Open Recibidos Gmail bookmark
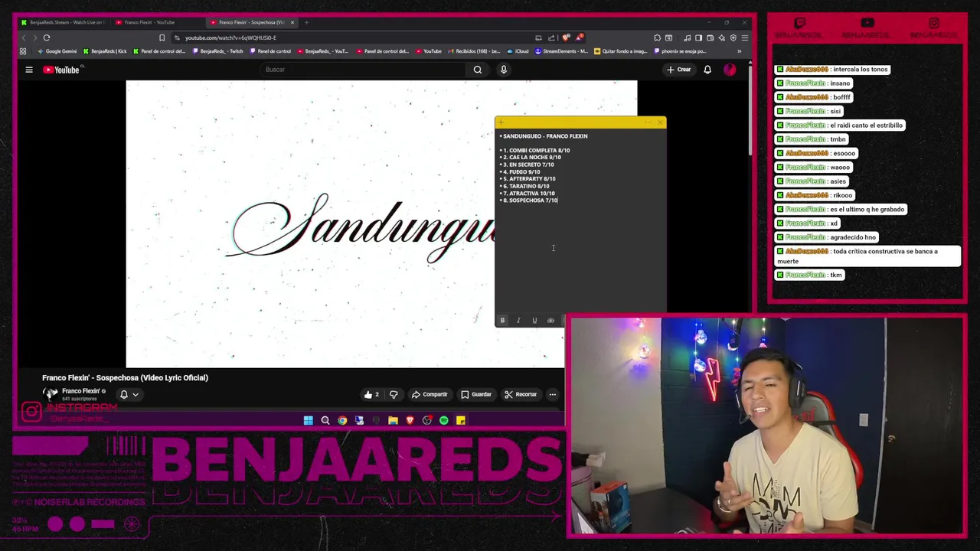The width and height of the screenshot is (980, 551). point(473,51)
